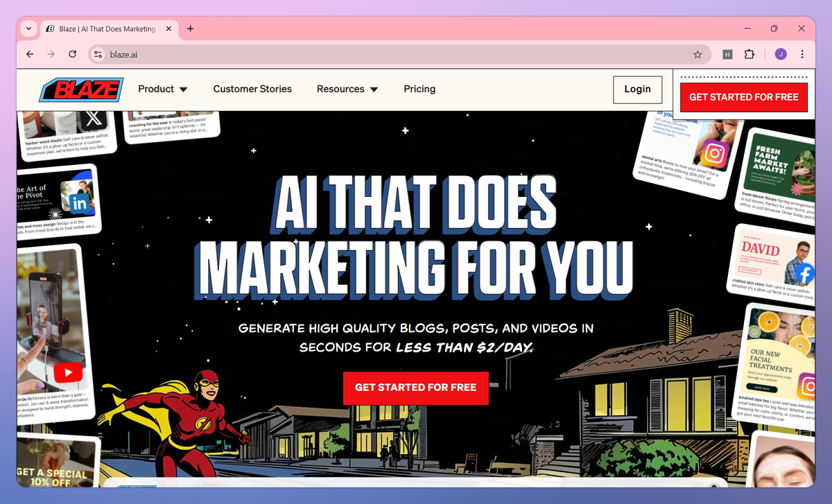
Task: Expand the Resources dropdown menu
Action: click(x=347, y=89)
